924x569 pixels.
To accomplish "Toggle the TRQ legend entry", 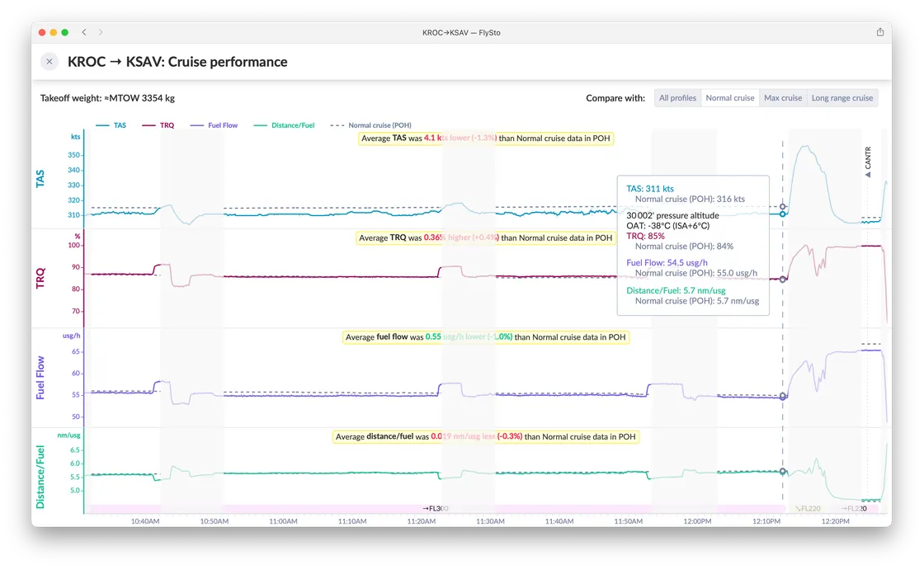I will pos(158,125).
